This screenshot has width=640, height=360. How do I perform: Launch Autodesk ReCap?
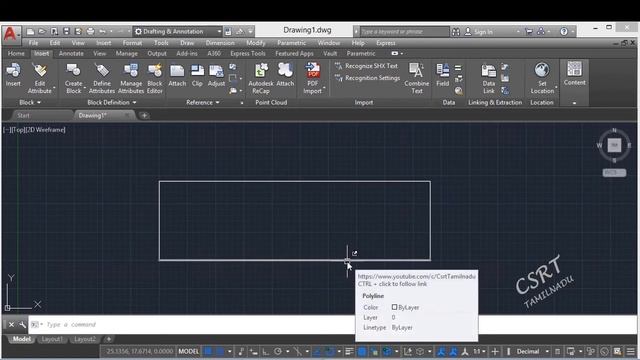click(261, 79)
